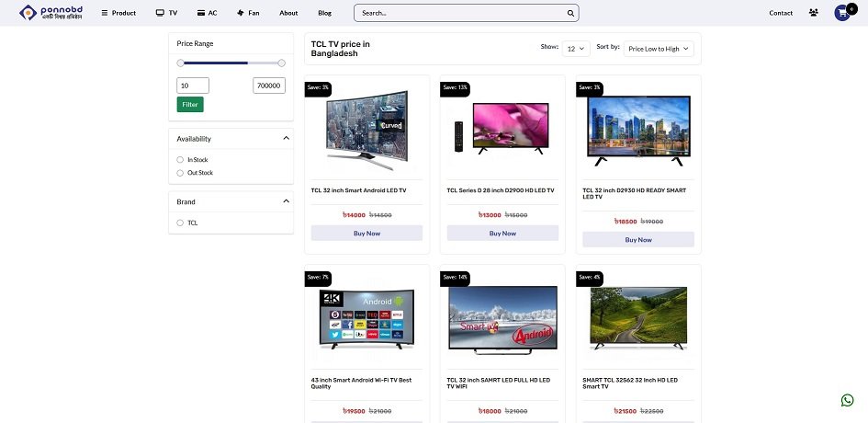The image size is (868, 423).
Task: Open the ponnobd logo home link
Action: (x=51, y=13)
